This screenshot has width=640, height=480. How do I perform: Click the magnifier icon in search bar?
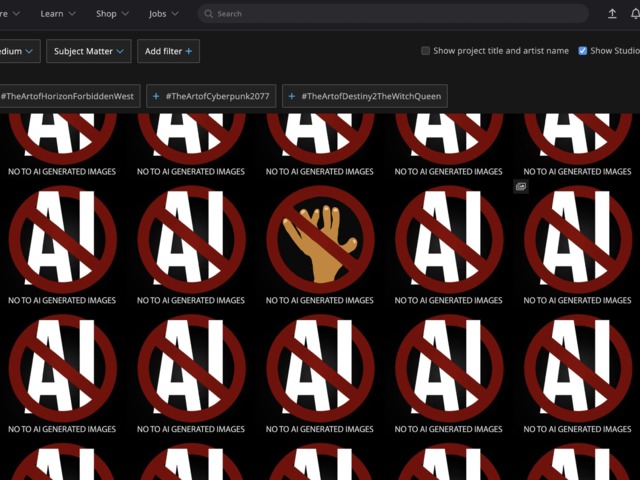209,14
